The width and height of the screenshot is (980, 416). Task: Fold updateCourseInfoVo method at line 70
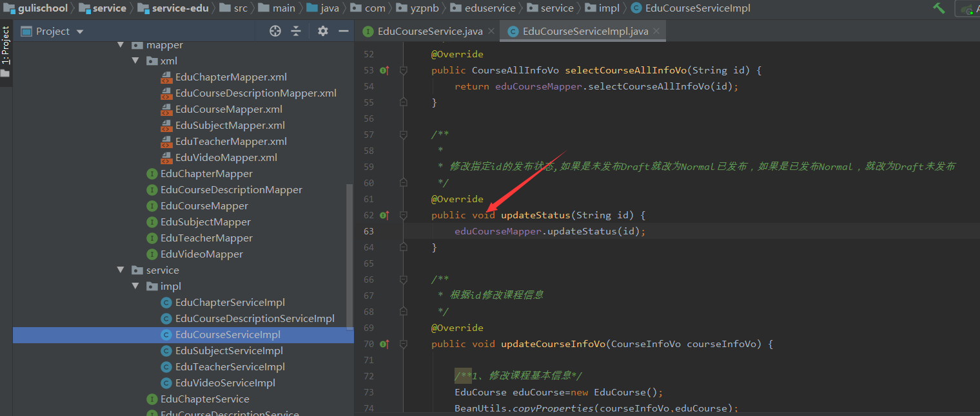pos(404,344)
